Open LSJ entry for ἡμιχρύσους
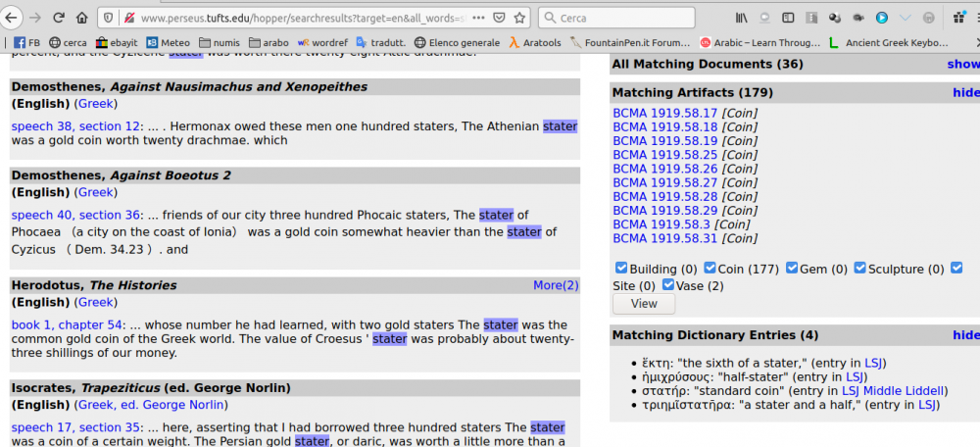Viewport: 980px width, 447px height. coord(855,377)
